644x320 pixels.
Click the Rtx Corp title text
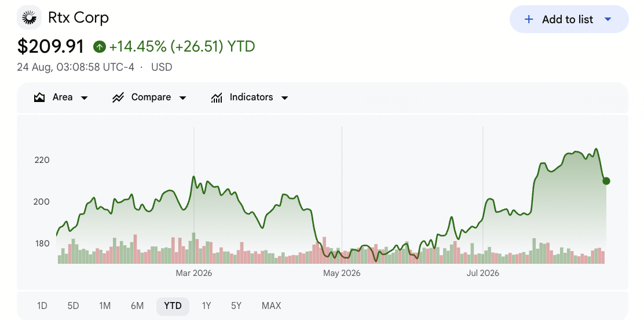[78, 18]
